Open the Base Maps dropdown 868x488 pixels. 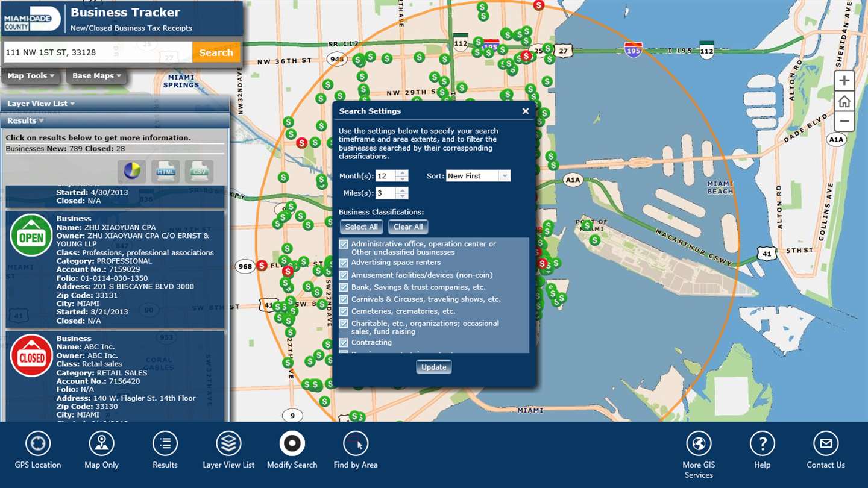(96, 76)
